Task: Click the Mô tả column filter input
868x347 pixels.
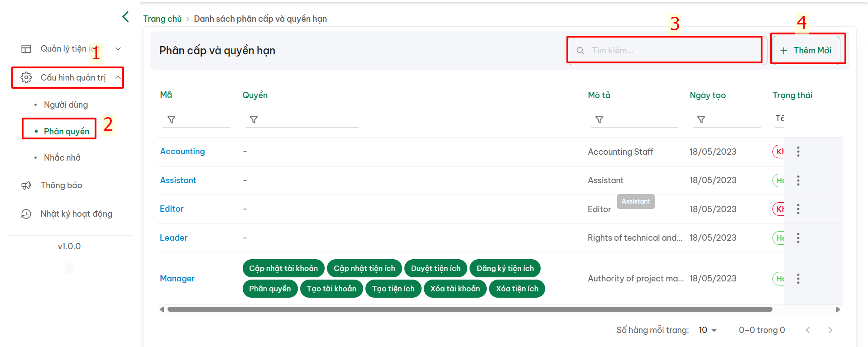Action: pyautogui.click(x=634, y=119)
